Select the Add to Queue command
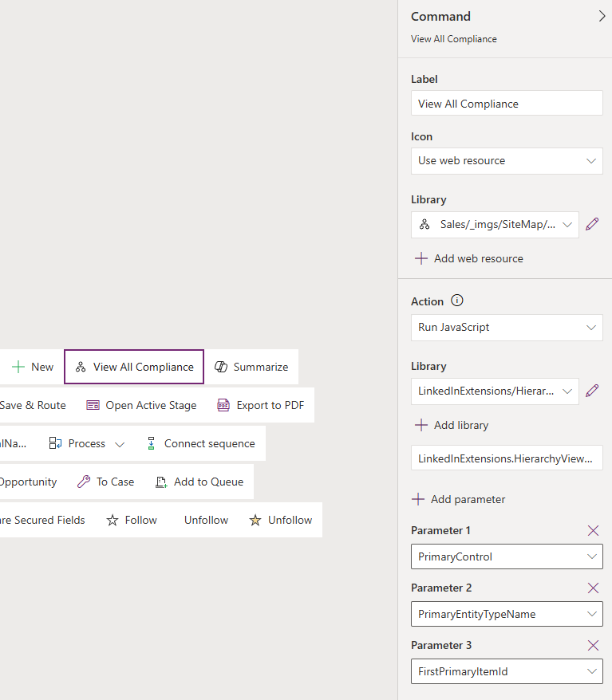612x700 pixels. [x=199, y=482]
